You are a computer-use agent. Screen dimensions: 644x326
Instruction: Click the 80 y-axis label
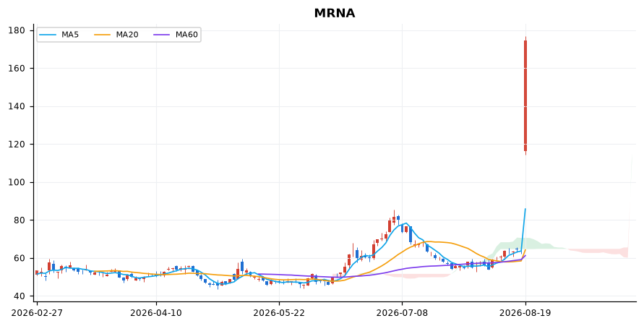point(19,220)
